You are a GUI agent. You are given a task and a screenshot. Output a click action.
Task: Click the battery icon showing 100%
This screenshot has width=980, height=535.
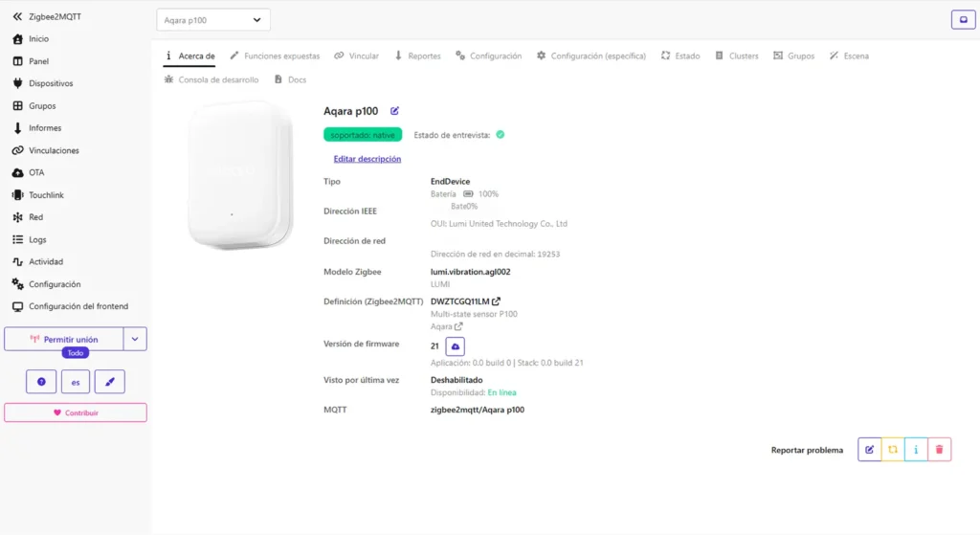tap(468, 194)
